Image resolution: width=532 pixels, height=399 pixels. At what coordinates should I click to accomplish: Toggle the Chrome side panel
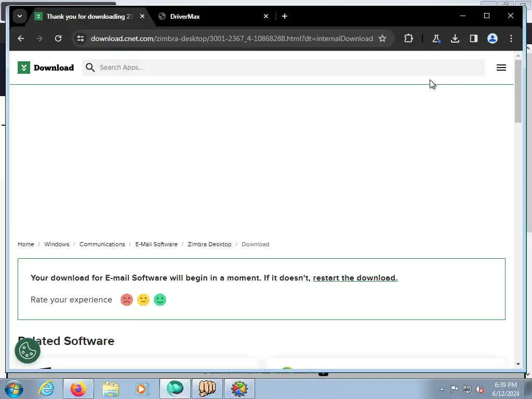[x=474, y=38]
